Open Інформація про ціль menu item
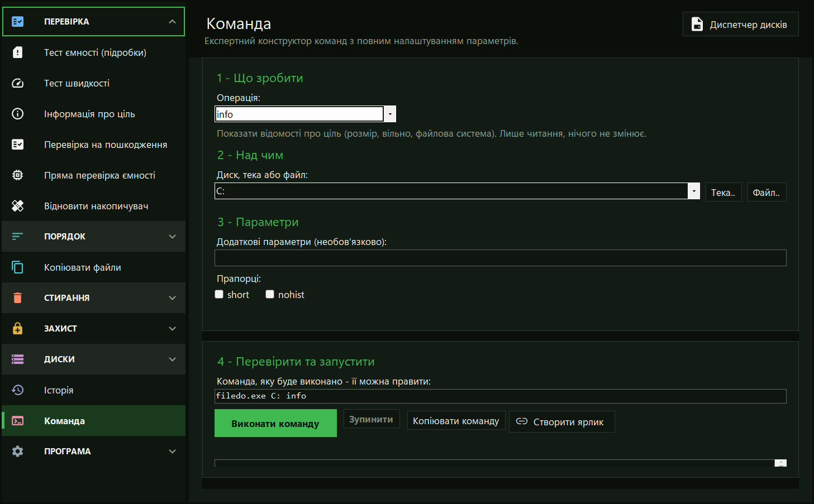Screen dimensions: 814x504 (x=94, y=114)
